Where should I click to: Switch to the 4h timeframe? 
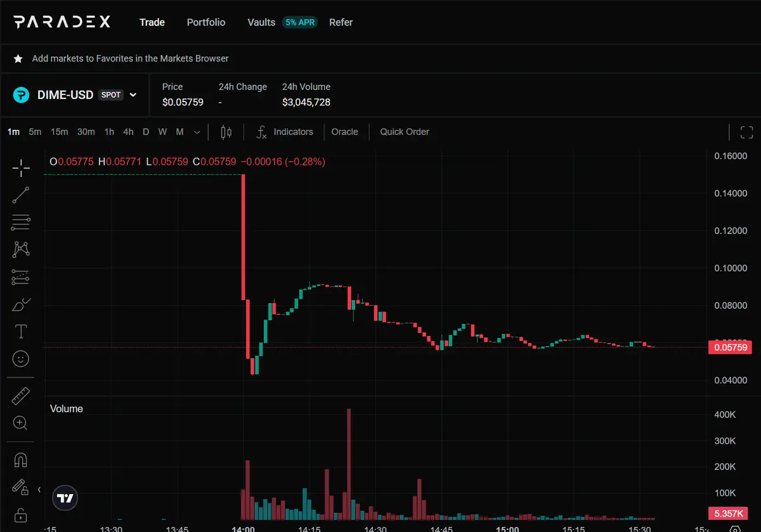tap(128, 132)
